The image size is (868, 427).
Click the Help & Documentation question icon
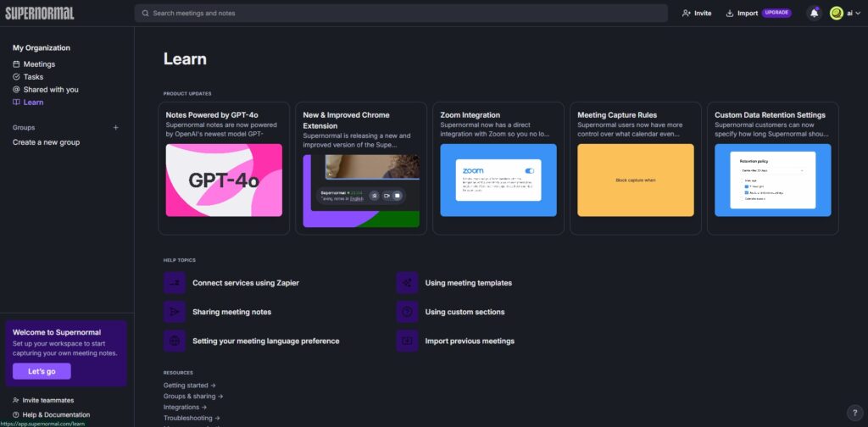pos(16,415)
